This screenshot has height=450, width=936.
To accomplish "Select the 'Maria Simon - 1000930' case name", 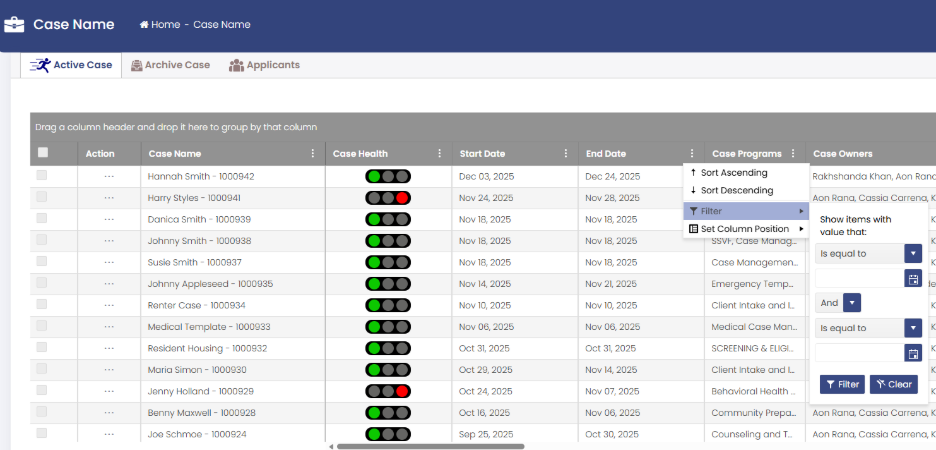I will (x=197, y=370).
